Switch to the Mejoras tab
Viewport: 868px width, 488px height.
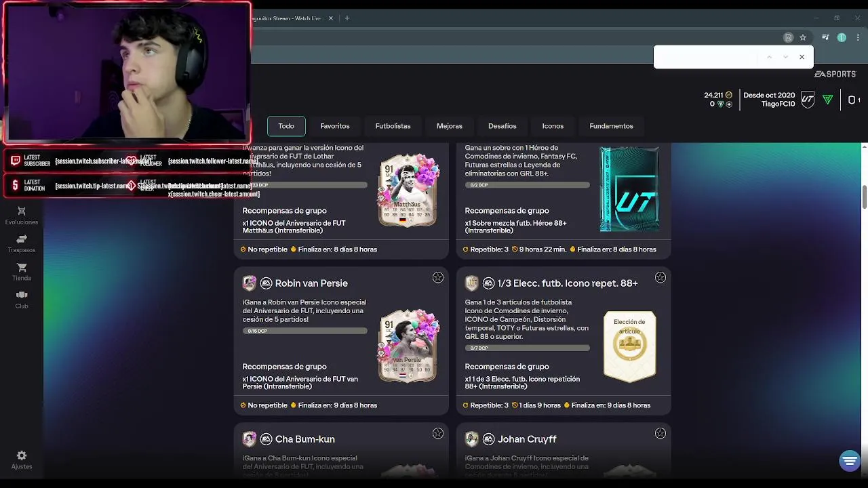tap(450, 126)
